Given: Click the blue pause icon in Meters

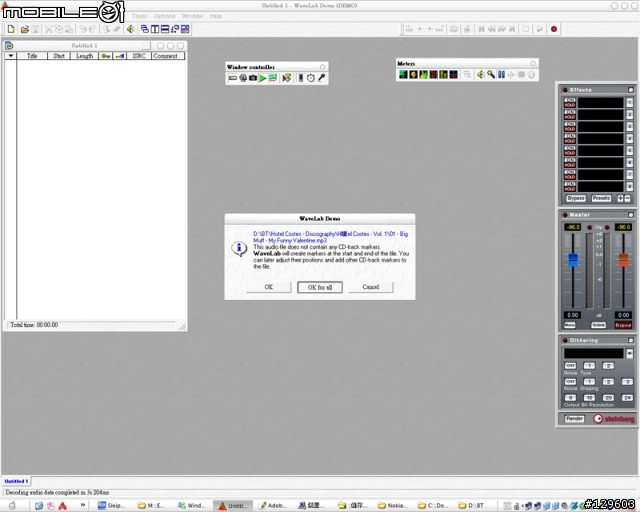Looking at the screenshot, I should 501,74.
